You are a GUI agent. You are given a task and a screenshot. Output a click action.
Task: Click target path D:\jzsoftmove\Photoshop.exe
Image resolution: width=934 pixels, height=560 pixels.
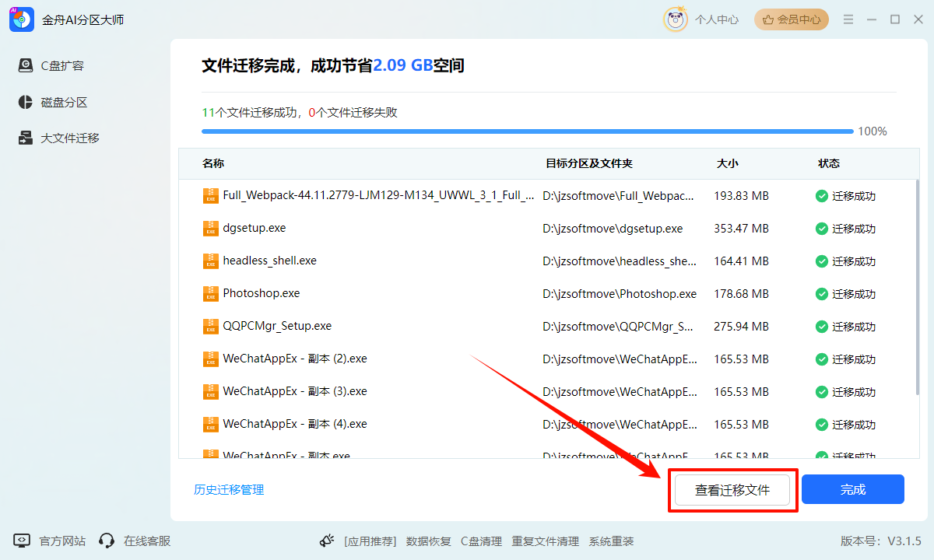point(620,294)
